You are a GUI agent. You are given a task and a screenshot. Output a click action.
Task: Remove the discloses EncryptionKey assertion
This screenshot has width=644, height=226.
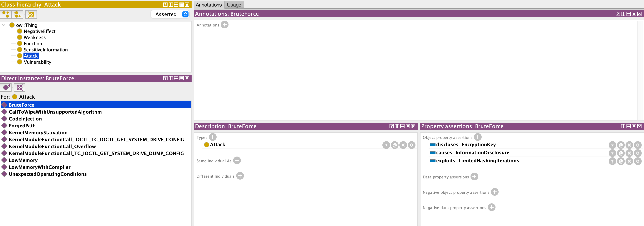(629, 145)
